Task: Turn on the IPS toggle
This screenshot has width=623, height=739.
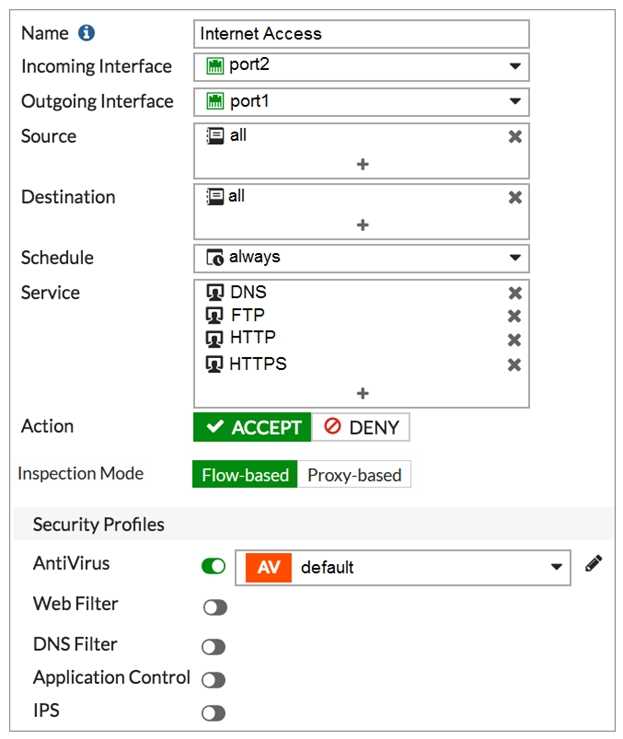Action: pos(213,713)
